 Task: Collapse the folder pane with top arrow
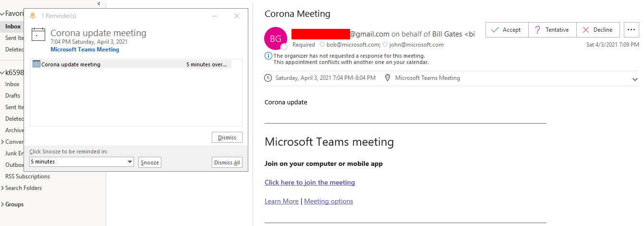tap(98, 3)
